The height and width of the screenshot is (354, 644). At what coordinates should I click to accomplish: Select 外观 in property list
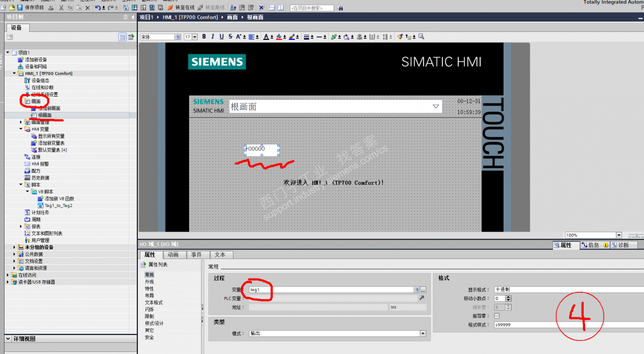(149, 282)
